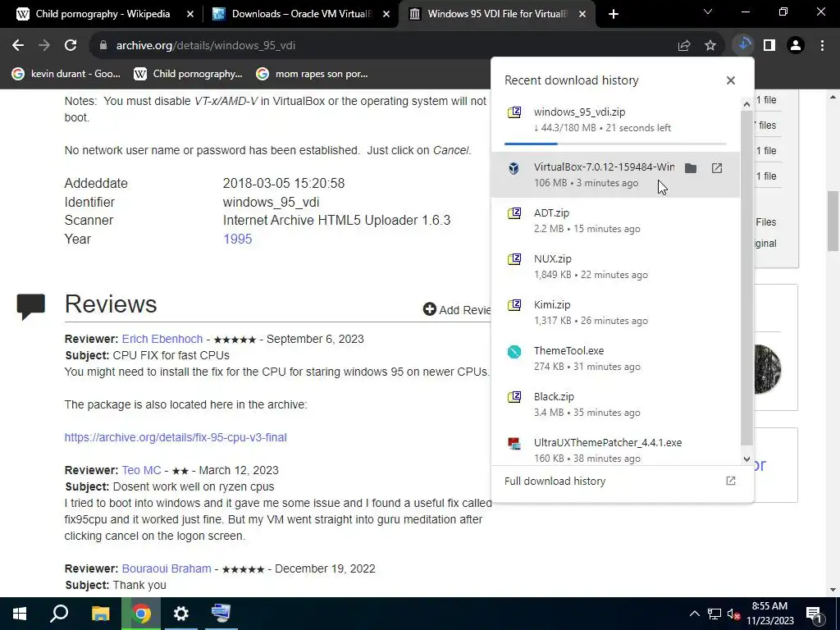Click the forward navigation arrow
840x630 pixels.
pos(44,46)
